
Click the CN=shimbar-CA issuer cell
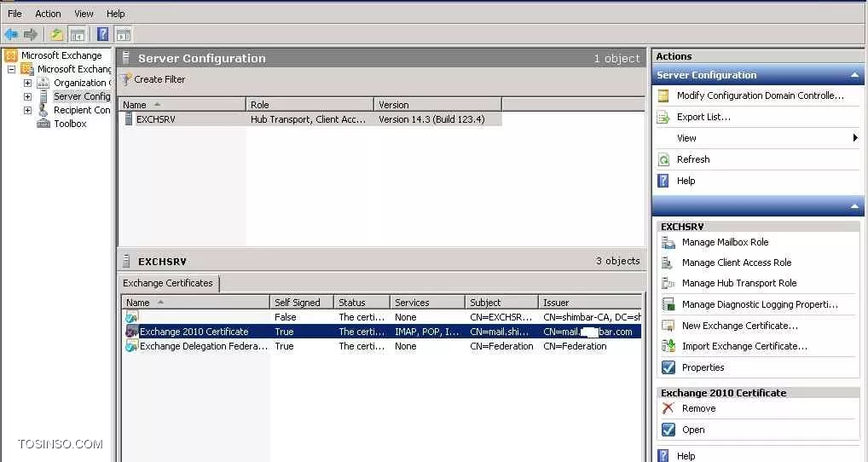592,317
